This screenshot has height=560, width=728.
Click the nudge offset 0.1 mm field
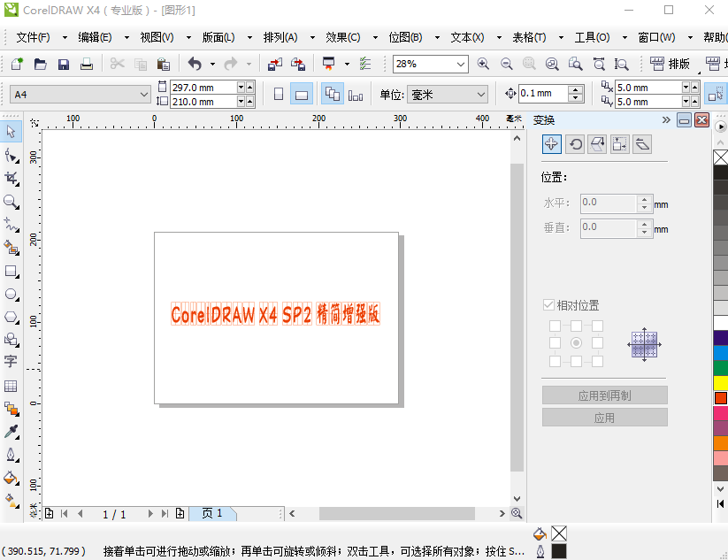pos(543,94)
